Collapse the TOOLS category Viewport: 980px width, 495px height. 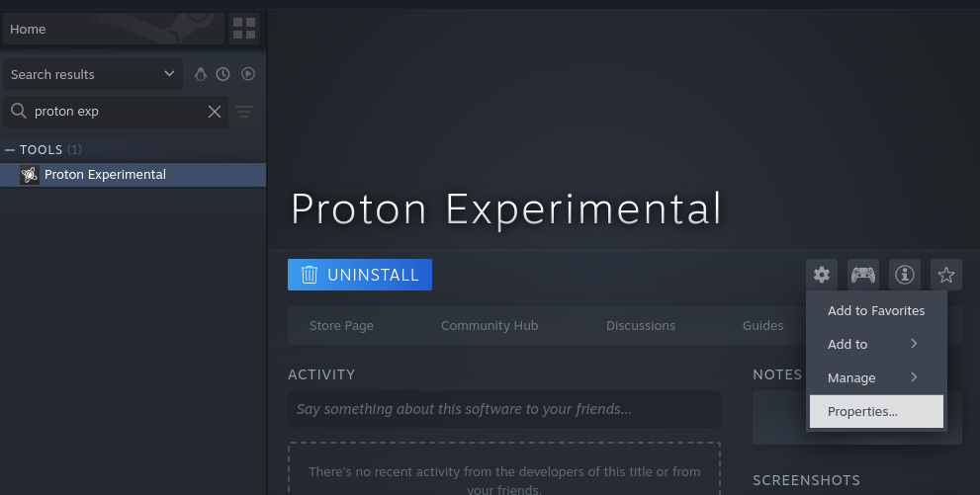click(x=10, y=150)
